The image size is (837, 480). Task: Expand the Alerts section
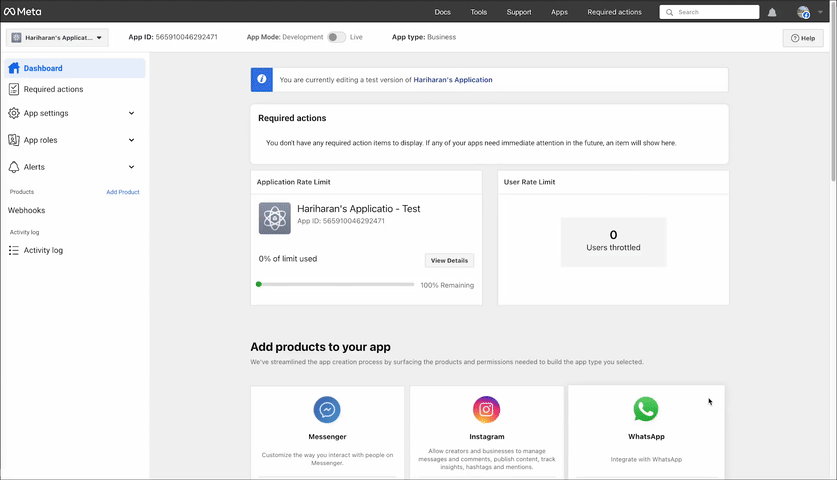[131, 167]
